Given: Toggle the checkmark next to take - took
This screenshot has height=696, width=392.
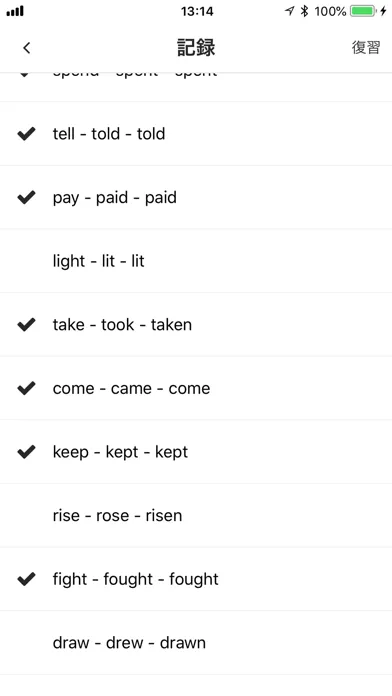Looking at the screenshot, I should [26, 324].
